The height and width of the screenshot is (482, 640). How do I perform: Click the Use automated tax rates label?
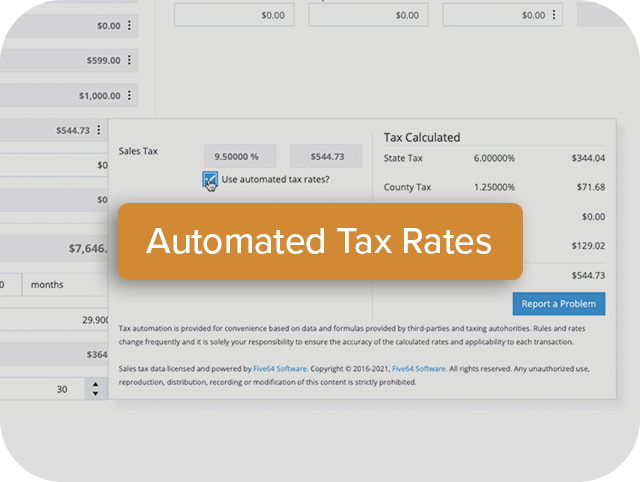275,179
